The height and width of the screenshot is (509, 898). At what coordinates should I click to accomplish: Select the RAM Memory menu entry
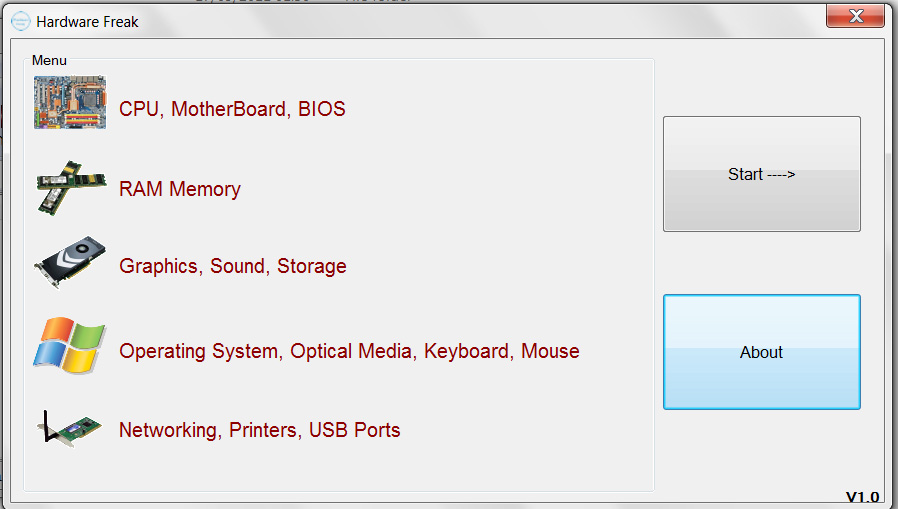[x=180, y=189]
